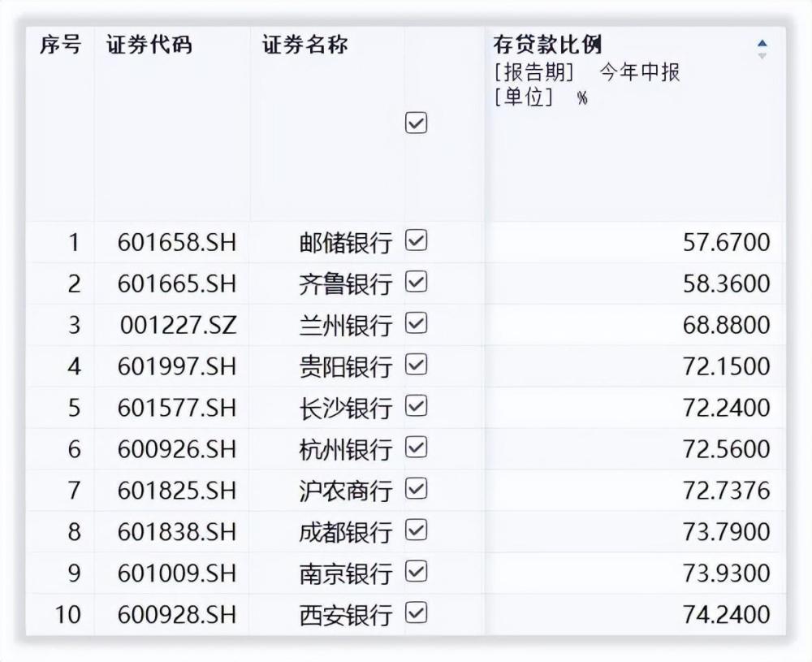Viewport: 812px width, 662px height.
Task: Select the value 72.7376
Action: (727, 491)
